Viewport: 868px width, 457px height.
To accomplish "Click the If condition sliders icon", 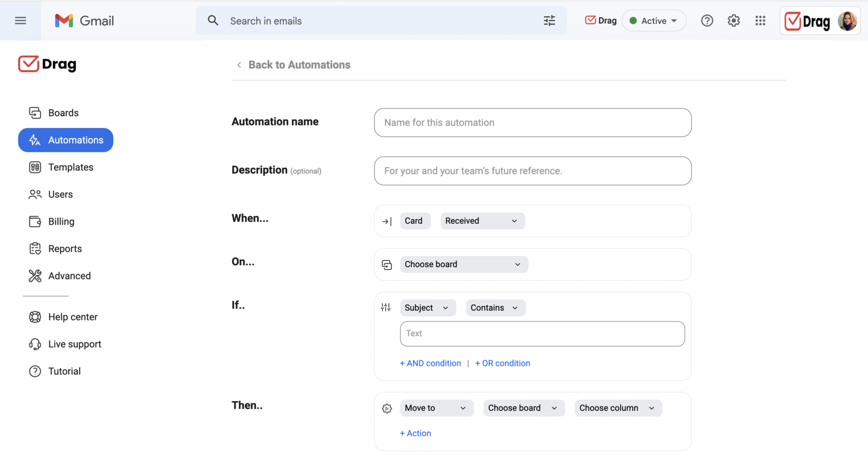I will tap(386, 307).
